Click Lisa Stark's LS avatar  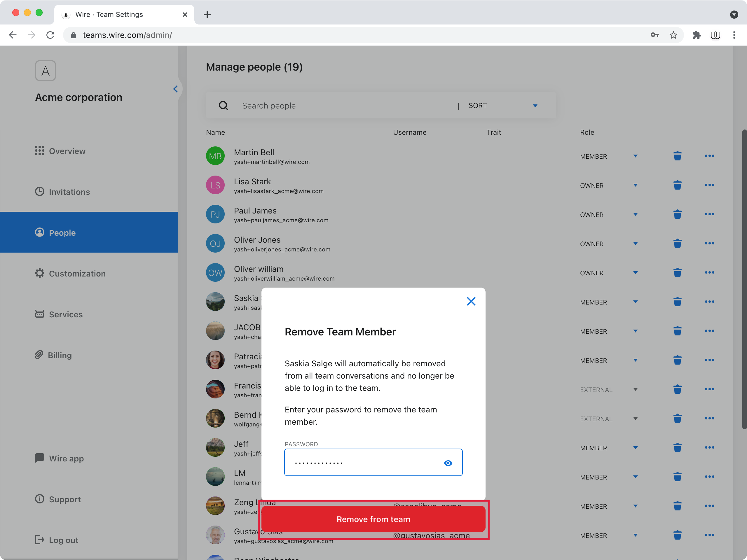(215, 185)
